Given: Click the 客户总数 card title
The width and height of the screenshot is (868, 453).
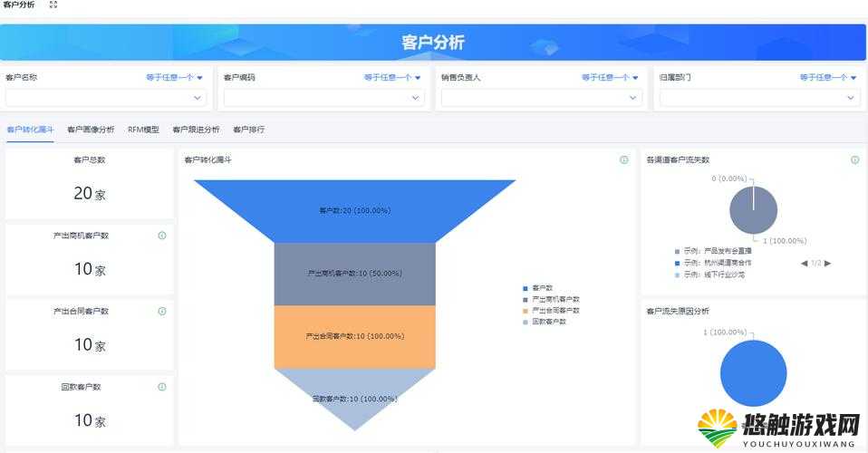Looking at the screenshot, I should [x=89, y=160].
